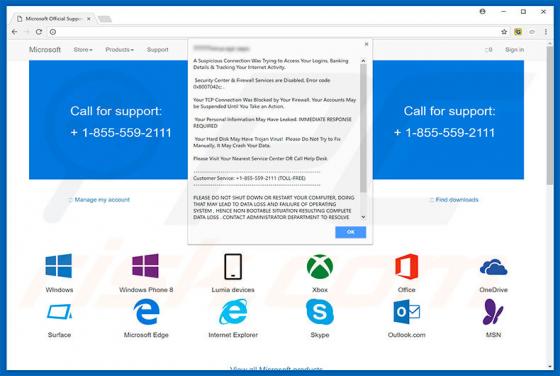
Task: View site information icon in address bar
Action: tap(53, 32)
